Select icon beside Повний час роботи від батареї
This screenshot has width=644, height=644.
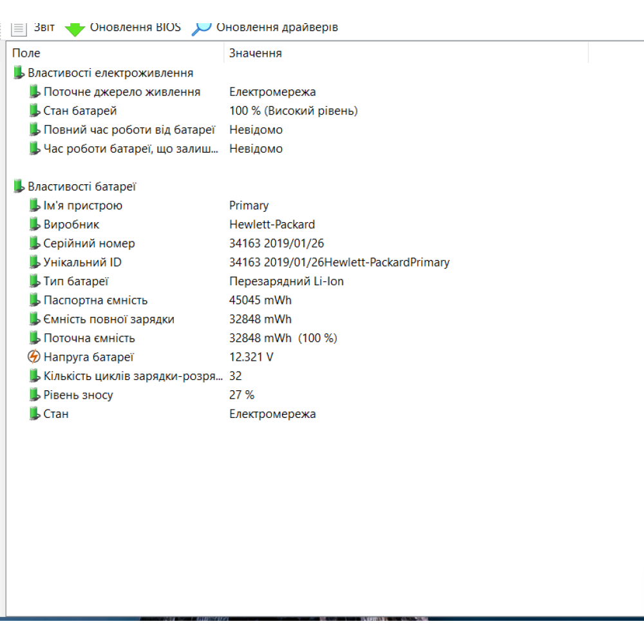coord(35,129)
